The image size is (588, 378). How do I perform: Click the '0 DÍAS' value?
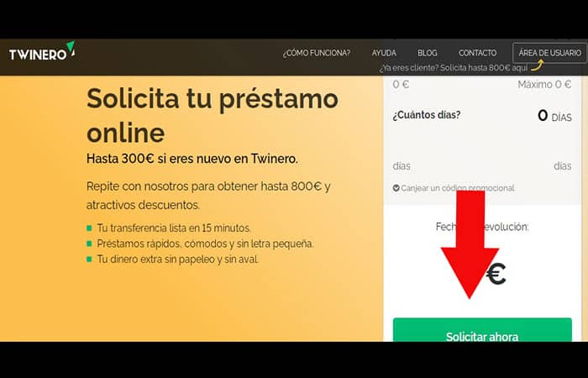(554, 116)
